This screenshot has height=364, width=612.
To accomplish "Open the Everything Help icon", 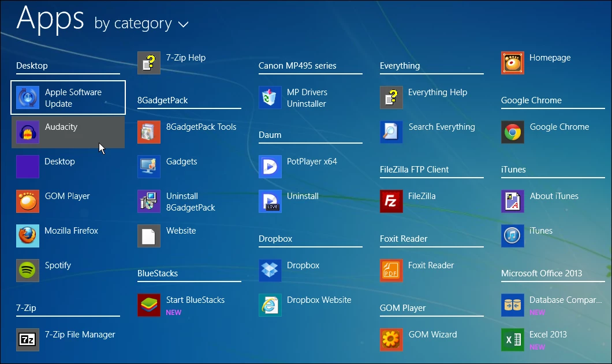I will point(391,97).
